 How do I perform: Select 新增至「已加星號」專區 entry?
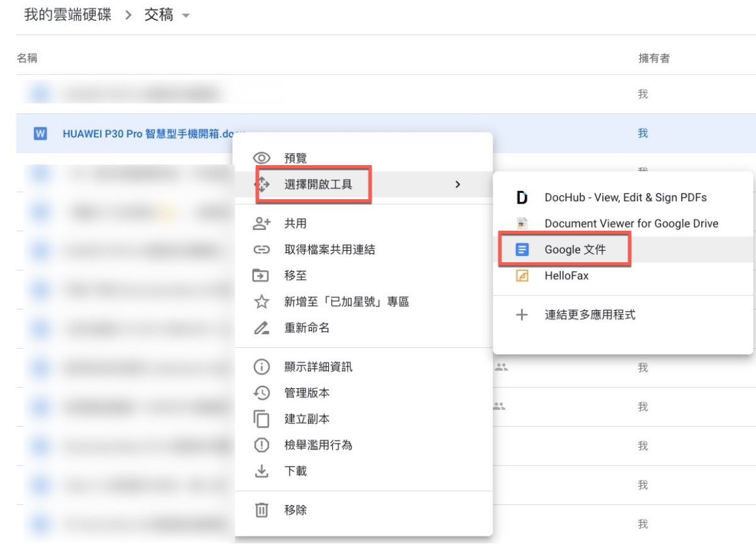point(364,302)
